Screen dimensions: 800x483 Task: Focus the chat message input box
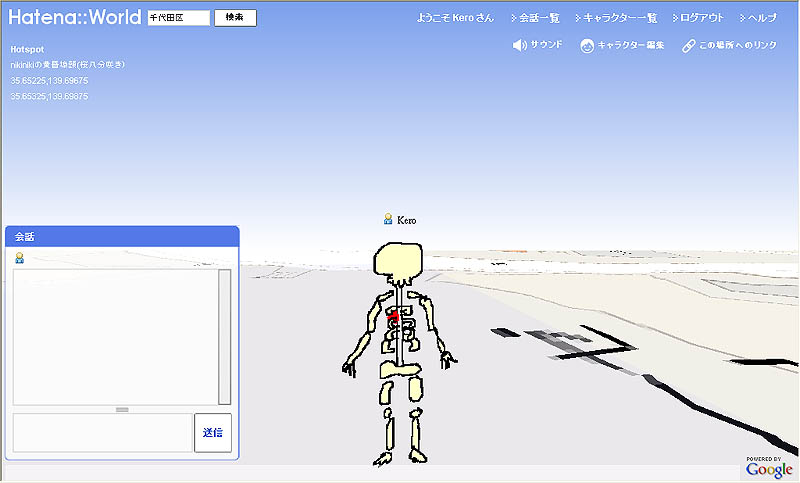(103, 433)
